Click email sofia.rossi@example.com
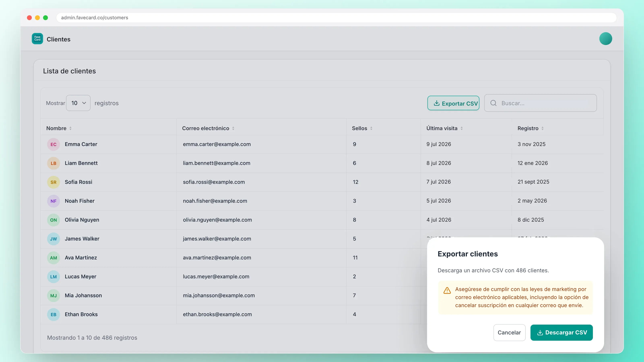The height and width of the screenshot is (362, 644). pos(214,182)
